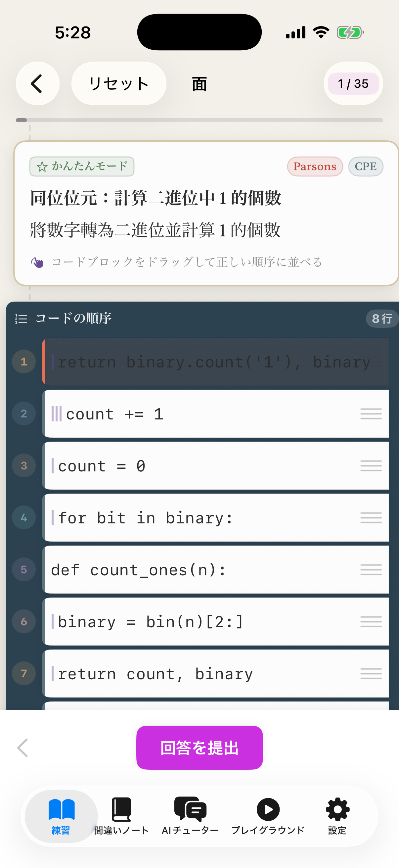Click the drag handle on for bit in binary: block
The width and height of the screenshot is (399, 868).
tap(371, 518)
